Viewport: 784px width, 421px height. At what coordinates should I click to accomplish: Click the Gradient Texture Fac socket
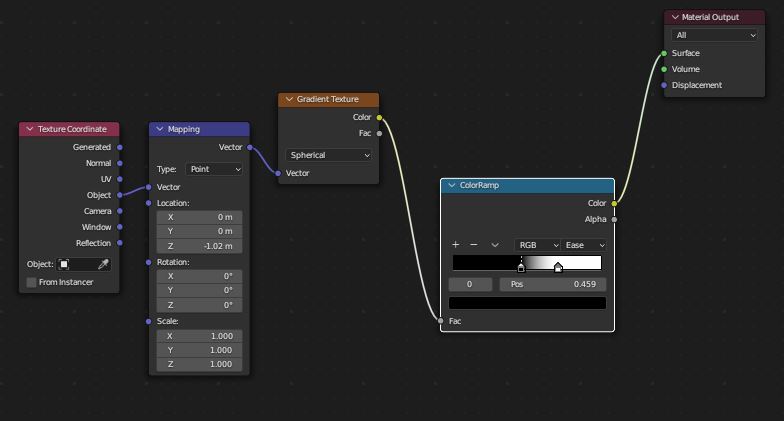[x=379, y=133]
